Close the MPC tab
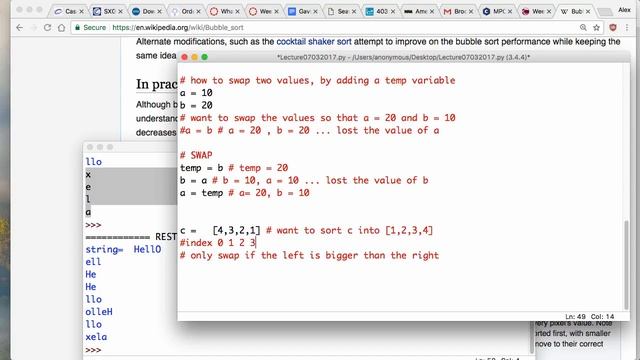640x360 pixels. [510, 11]
